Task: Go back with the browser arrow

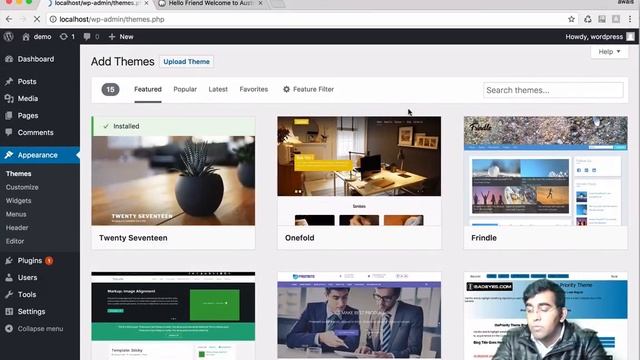Action: [x=9, y=19]
